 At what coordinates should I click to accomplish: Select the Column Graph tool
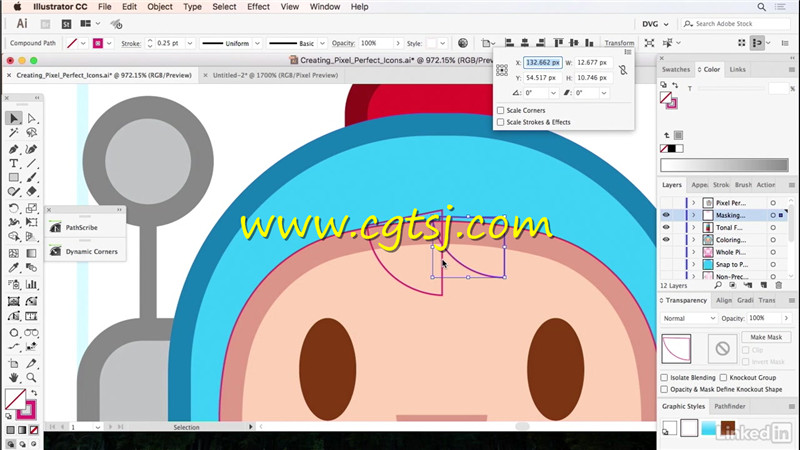click(32, 284)
